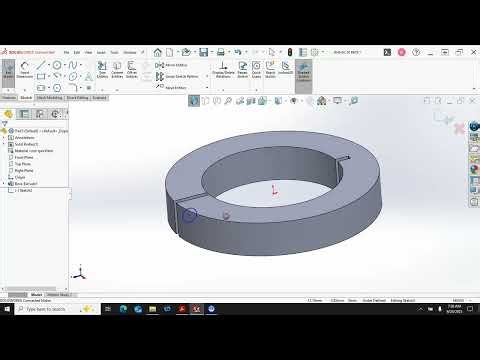Open the Save button dropdown arrow

tap(211, 52)
